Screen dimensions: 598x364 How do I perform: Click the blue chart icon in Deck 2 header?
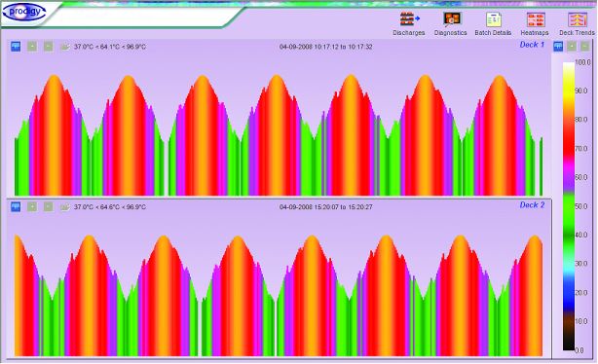pos(16,207)
